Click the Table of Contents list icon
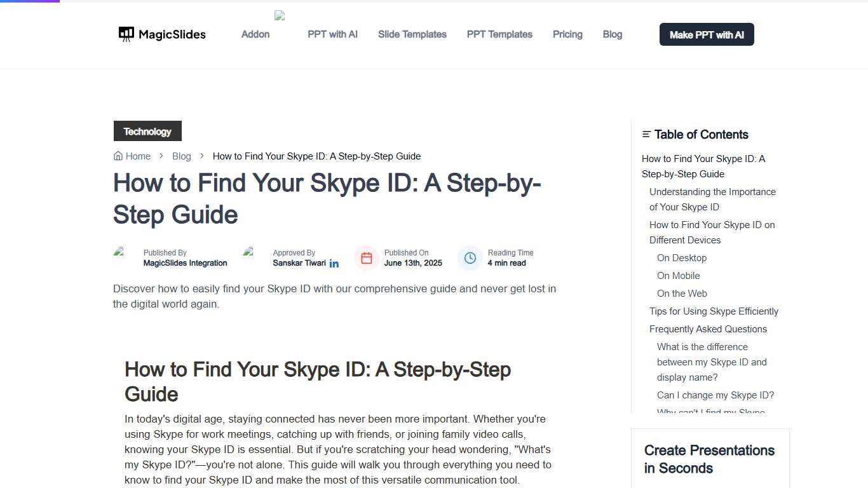The width and height of the screenshot is (868, 488). point(646,134)
